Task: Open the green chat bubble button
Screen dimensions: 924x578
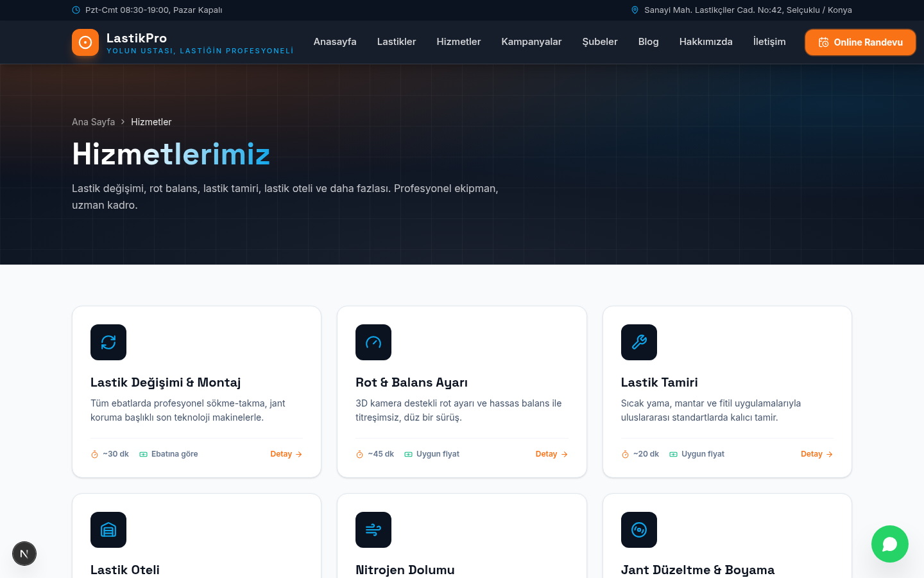Action: [890, 544]
